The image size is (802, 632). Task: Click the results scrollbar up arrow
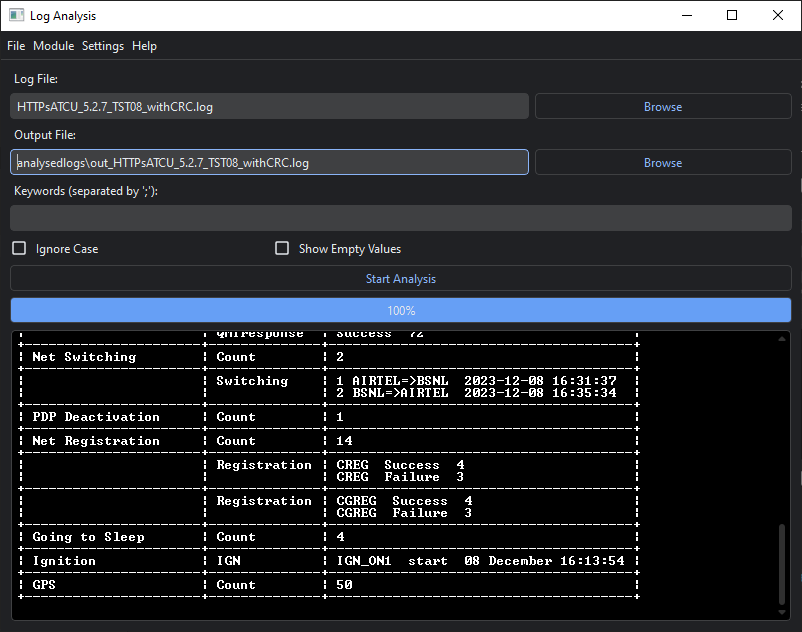782,338
